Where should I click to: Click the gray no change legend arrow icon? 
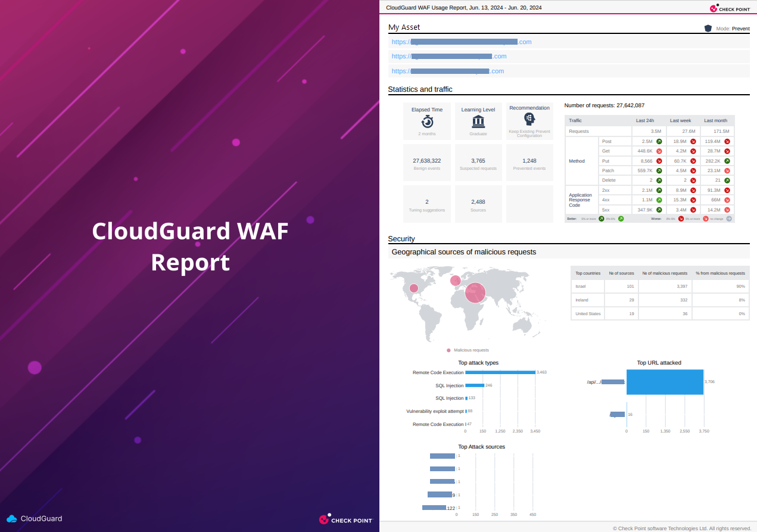(729, 219)
